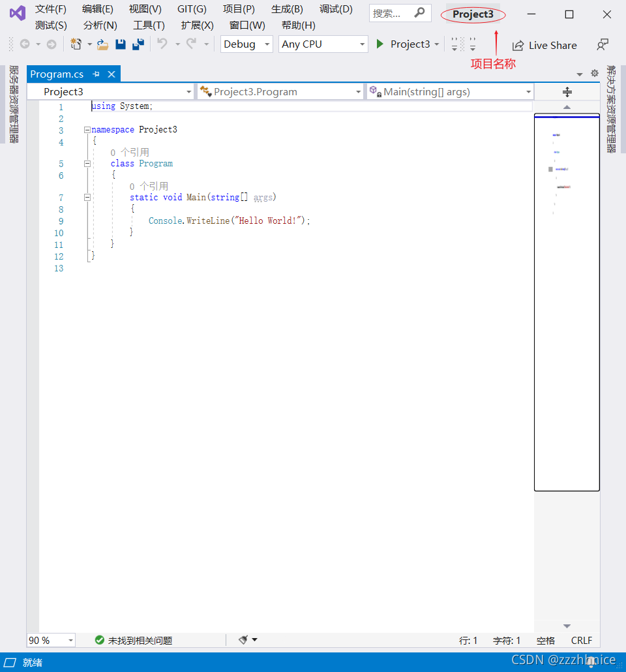Pin the Program.cs tab
This screenshot has width=626, height=672.
96,74
